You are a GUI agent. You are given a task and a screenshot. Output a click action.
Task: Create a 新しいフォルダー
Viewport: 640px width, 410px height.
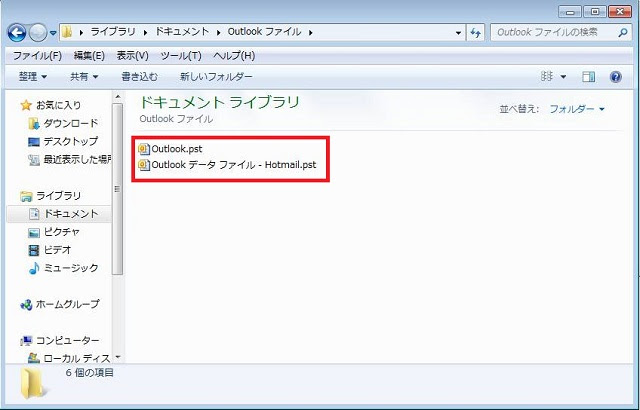(x=216, y=77)
